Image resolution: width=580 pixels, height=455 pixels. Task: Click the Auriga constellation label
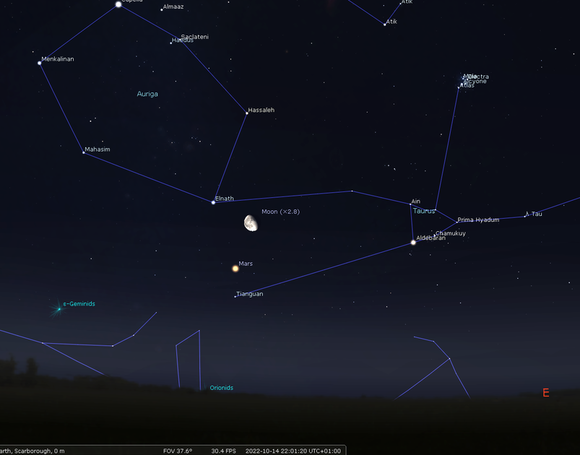(x=147, y=94)
